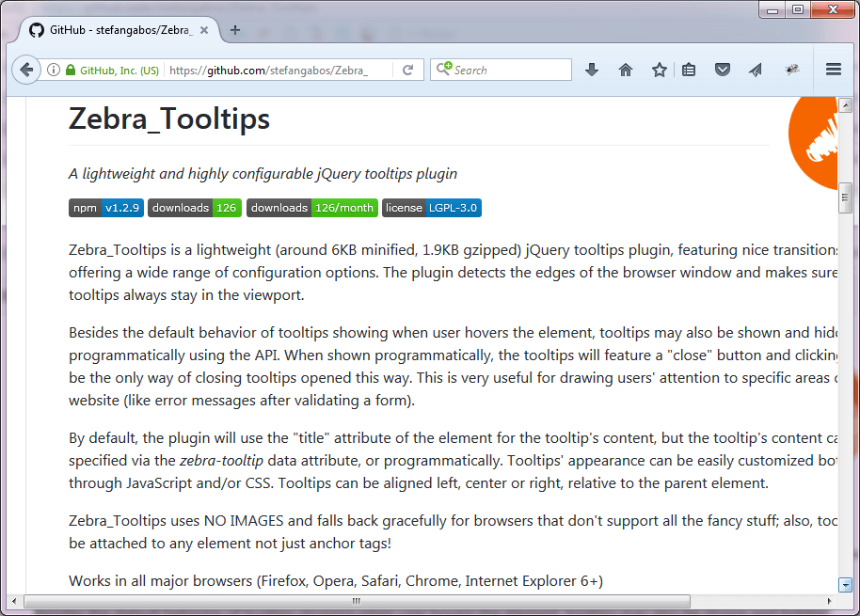Close the Firefox window
The image size is (860, 616).
[833, 9]
